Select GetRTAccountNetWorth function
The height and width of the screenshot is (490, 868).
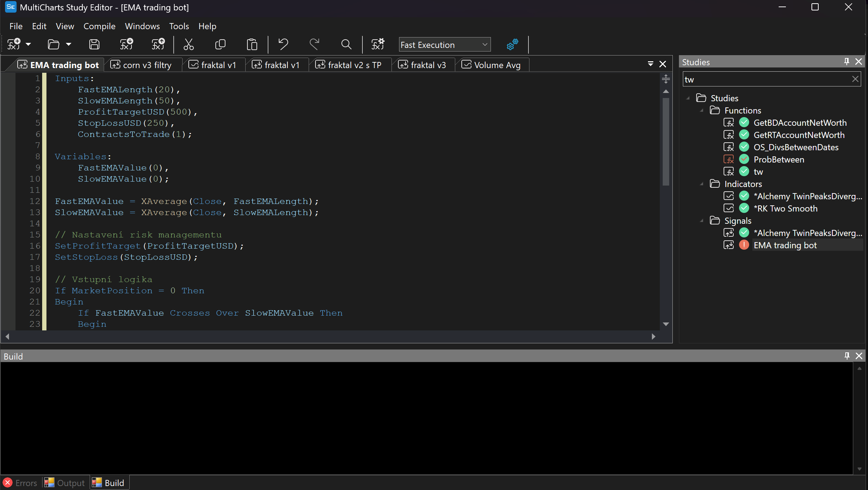pyautogui.click(x=799, y=135)
